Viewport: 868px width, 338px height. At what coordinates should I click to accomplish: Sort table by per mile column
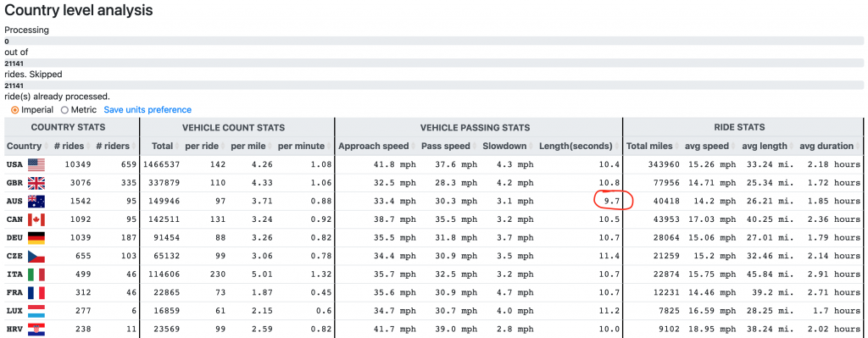pos(250,146)
